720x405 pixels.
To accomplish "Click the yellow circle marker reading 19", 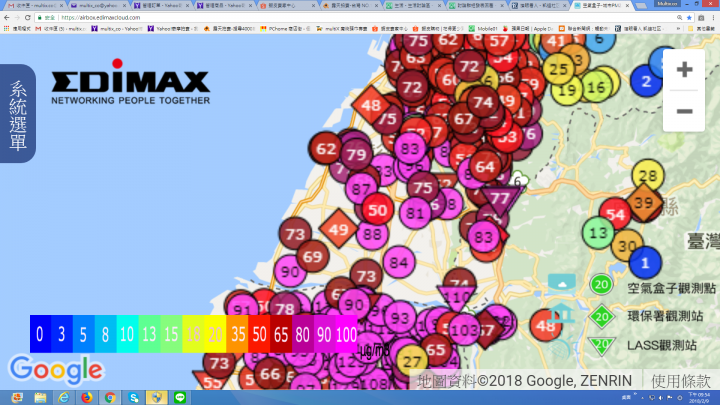I will tap(567, 90).
